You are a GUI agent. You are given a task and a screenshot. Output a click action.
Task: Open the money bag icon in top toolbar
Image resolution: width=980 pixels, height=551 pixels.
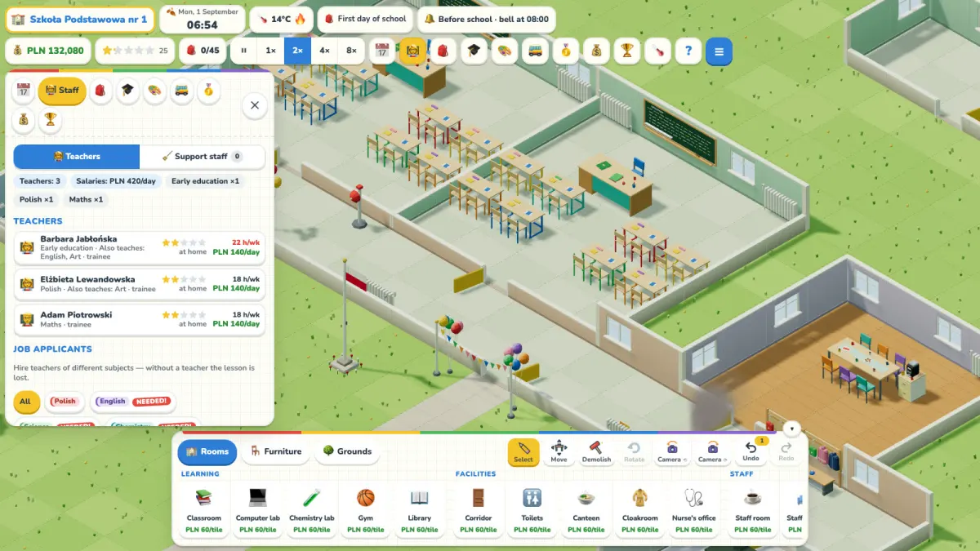coord(596,51)
